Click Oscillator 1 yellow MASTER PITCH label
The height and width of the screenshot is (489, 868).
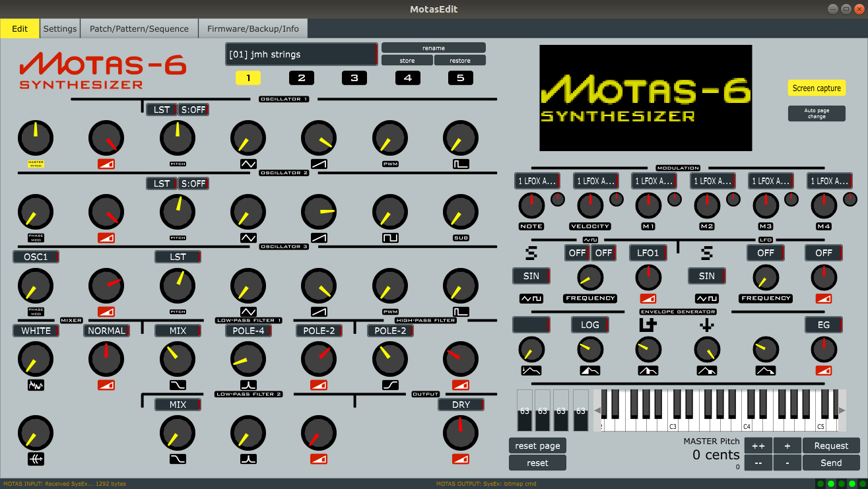tap(36, 163)
